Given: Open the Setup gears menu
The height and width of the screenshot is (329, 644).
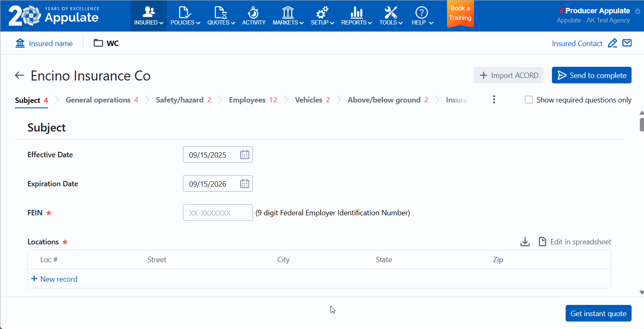Looking at the screenshot, I should coord(323,16).
